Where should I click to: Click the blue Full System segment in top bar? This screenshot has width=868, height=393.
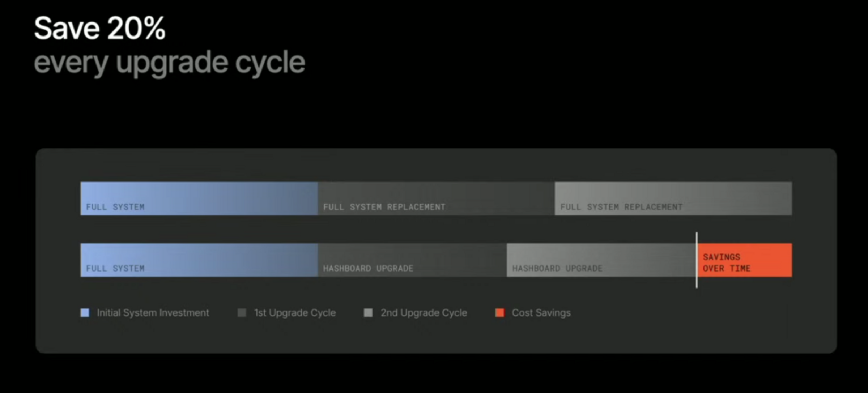pyautogui.click(x=199, y=195)
